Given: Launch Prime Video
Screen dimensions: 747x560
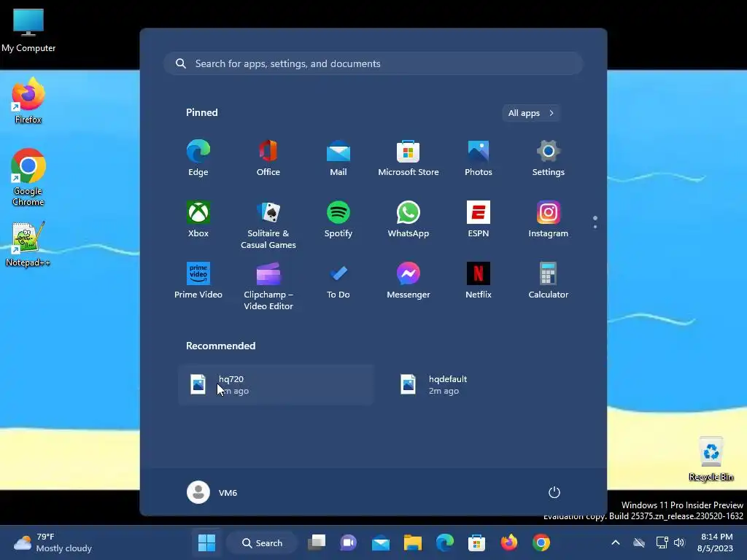Looking at the screenshot, I should coord(198,281).
